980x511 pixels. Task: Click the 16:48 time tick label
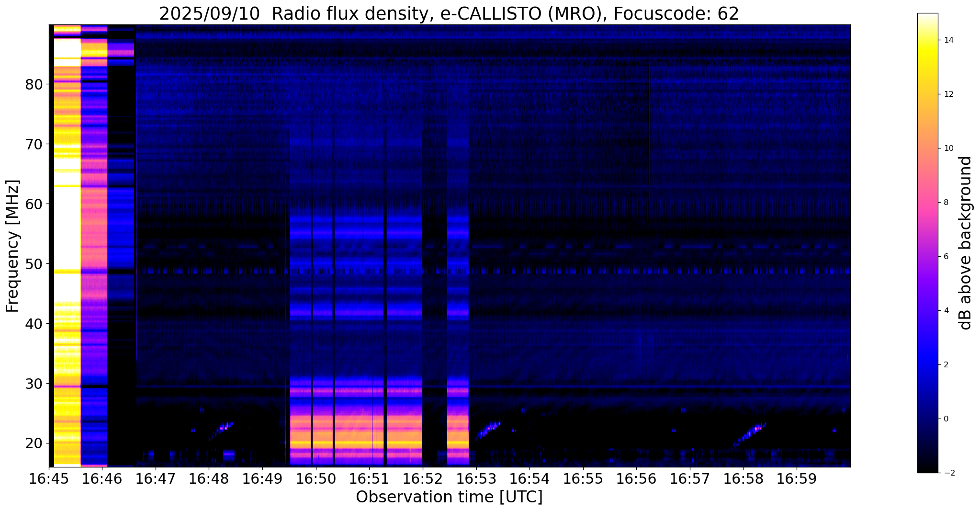pyautogui.click(x=209, y=478)
